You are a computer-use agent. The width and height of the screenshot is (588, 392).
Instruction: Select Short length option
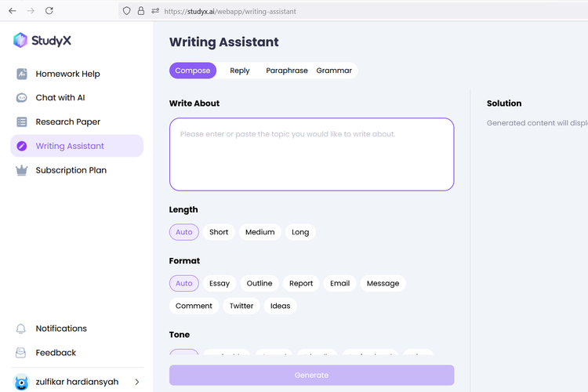coord(219,232)
